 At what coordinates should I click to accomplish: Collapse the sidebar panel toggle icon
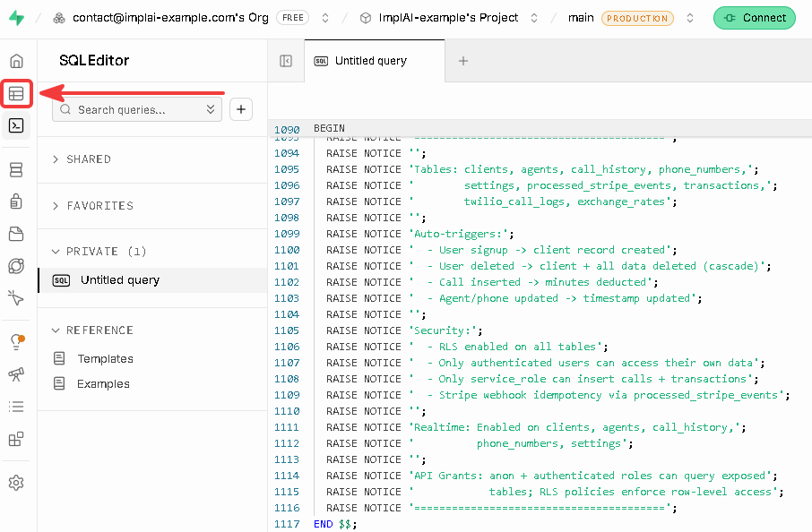286,61
